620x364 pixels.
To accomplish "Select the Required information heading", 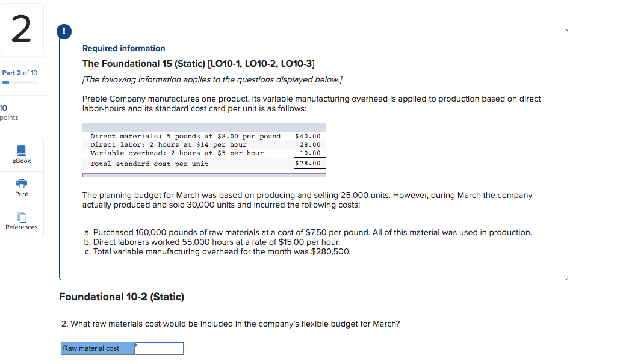I will (x=123, y=48).
